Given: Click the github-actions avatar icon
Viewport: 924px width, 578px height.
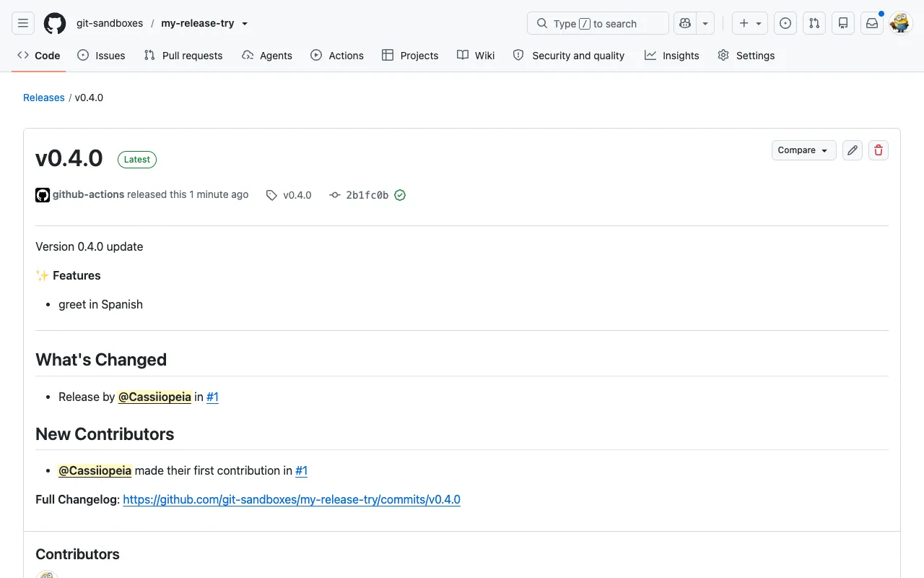Looking at the screenshot, I should coord(43,195).
